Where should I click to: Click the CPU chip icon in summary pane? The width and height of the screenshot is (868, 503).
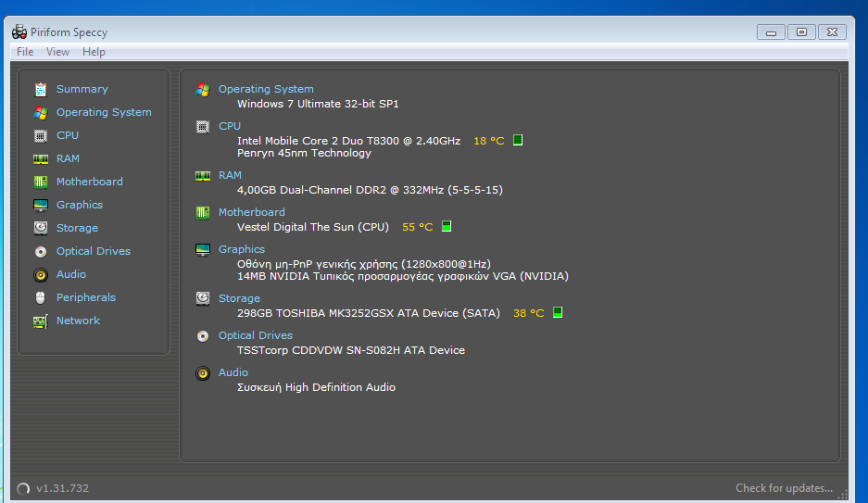[x=203, y=127]
